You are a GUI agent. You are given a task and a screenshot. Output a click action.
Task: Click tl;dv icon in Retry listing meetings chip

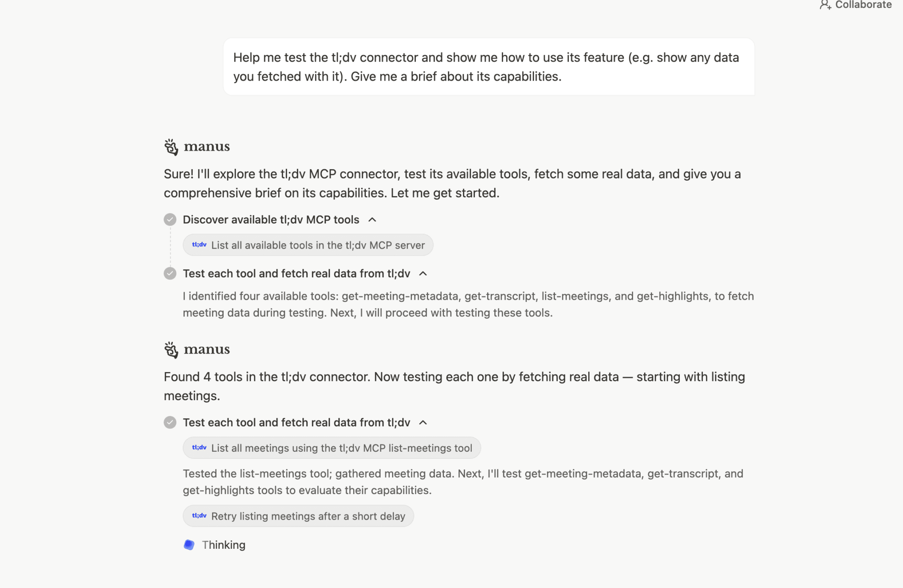pyautogui.click(x=199, y=516)
